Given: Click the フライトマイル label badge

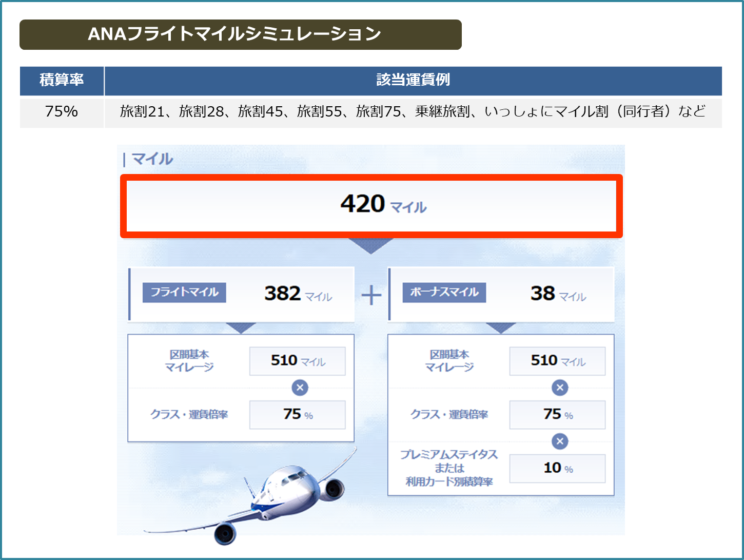Looking at the screenshot, I should click(184, 293).
